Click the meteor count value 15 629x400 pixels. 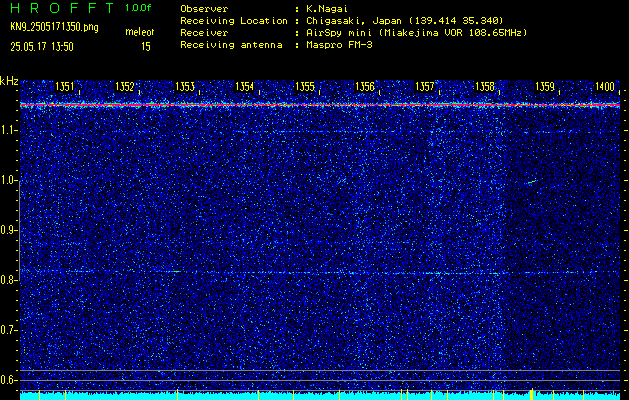[146, 47]
